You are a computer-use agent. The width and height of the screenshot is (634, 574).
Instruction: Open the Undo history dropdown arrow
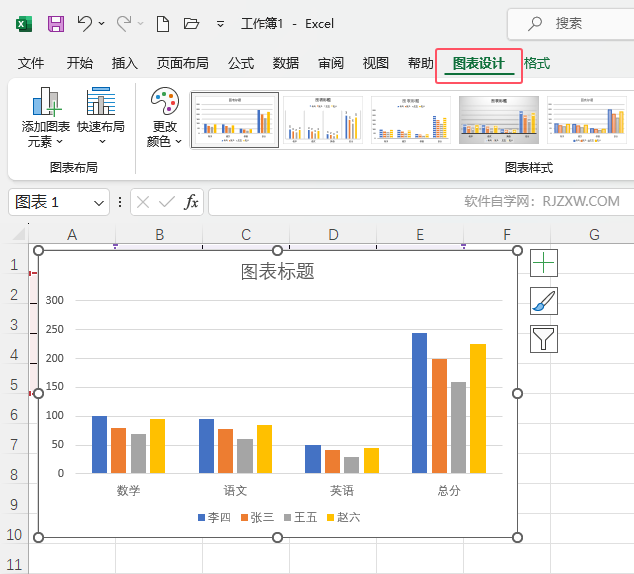click(101, 23)
